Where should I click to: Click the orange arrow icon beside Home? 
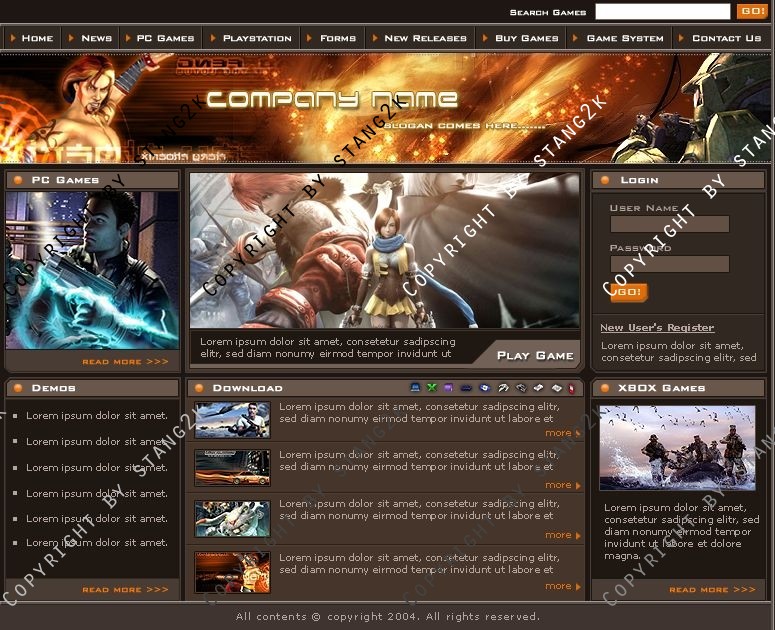(x=13, y=38)
